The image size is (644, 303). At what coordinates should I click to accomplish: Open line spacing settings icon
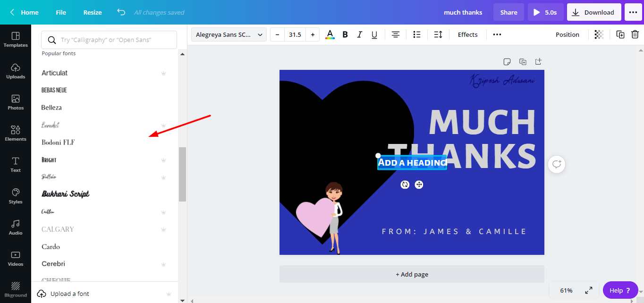(438, 34)
